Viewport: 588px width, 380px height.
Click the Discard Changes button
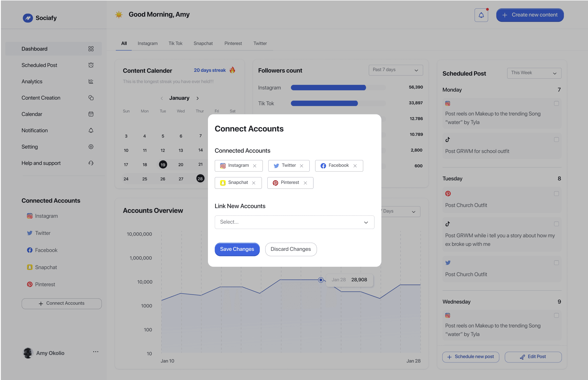(291, 249)
